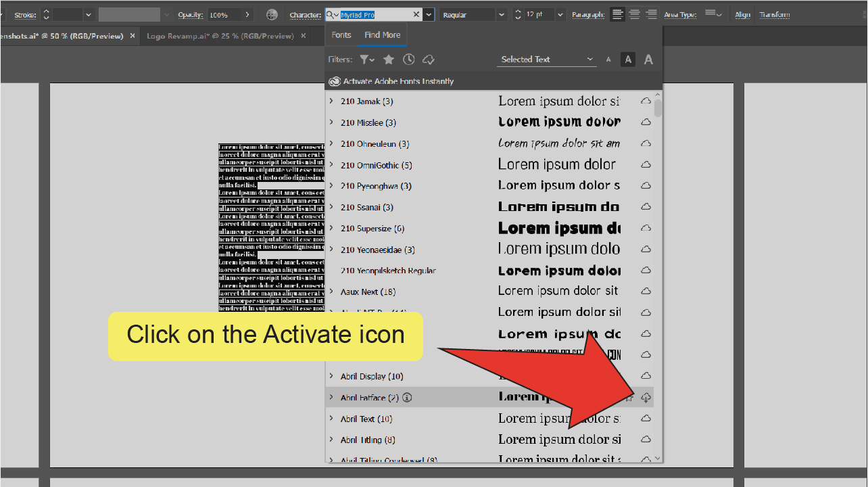The width and height of the screenshot is (868, 487).
Task: Activate the 210 Supersize font cloud icon
Action: [646, 228]
